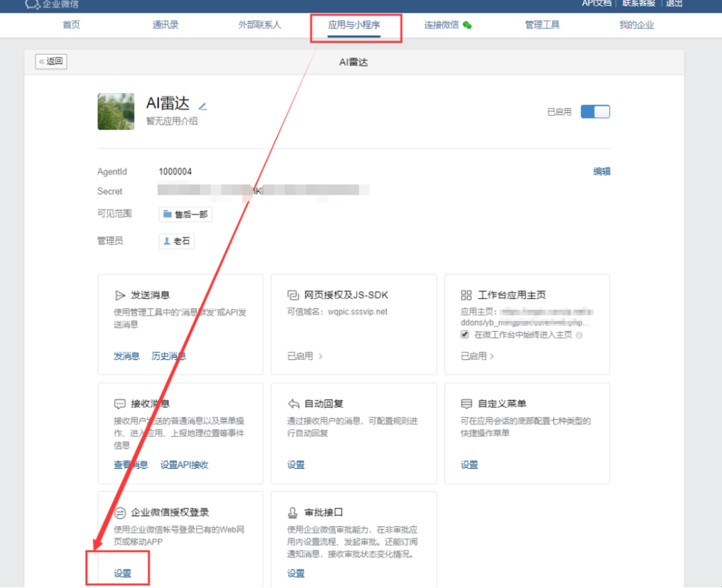The height and width of the screenshot is (588, 722).
Task: Open the 查看消息 link
Action: click(x=131, y=464)
